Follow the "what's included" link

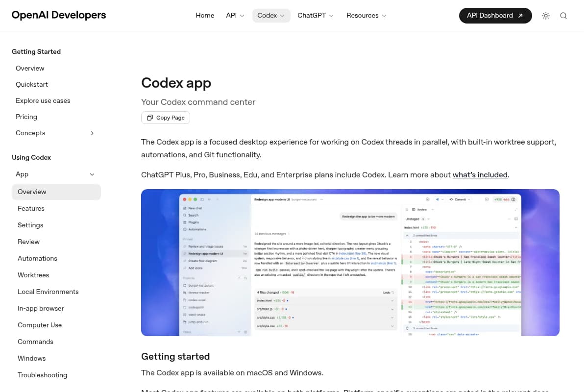pyautogui.click(x=480, y=175)
